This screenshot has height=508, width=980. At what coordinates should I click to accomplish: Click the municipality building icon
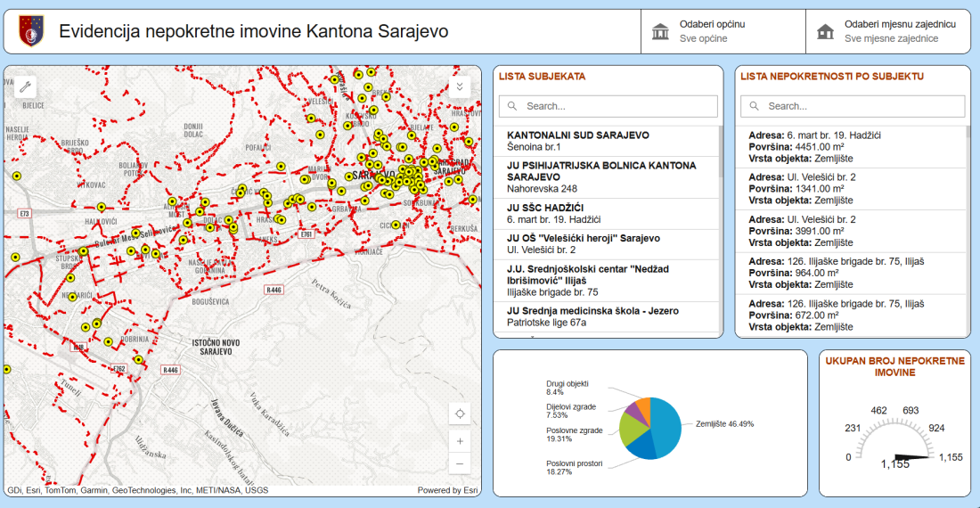(x=660, y=31)
